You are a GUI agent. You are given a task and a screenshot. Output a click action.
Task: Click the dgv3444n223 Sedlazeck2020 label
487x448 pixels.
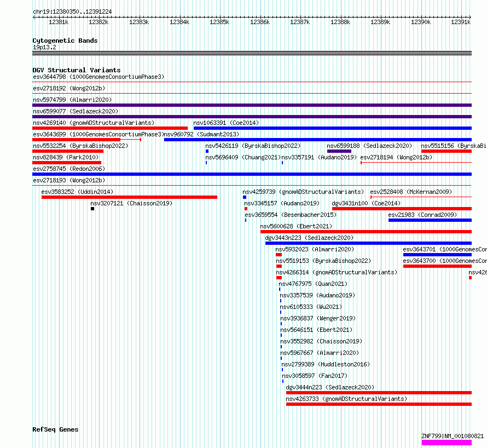[330, 387]
